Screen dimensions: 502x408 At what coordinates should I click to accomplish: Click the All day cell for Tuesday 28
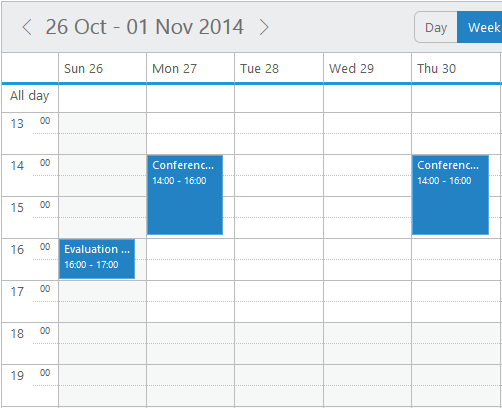click(x=279, y=99)
